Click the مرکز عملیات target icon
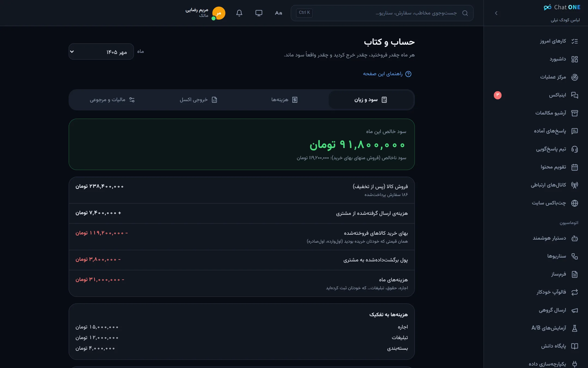588x368 pixels. pyautogui.click(x=574, y=77)
